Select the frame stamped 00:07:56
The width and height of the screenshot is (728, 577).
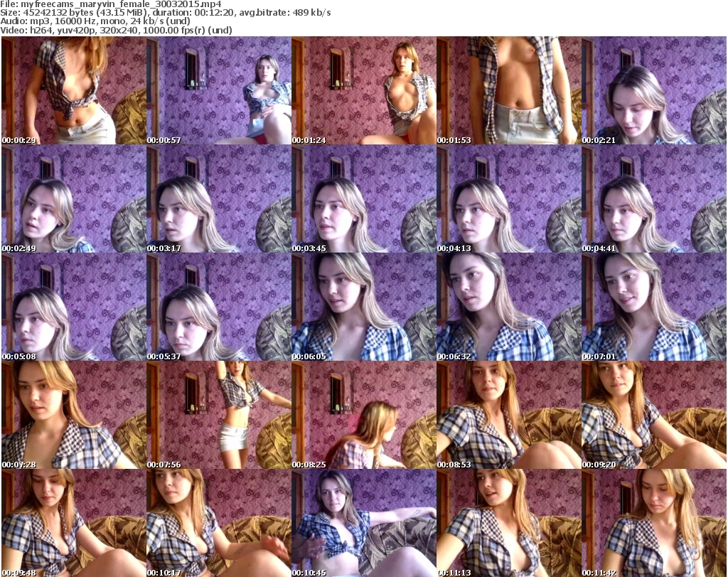[219, 415]
